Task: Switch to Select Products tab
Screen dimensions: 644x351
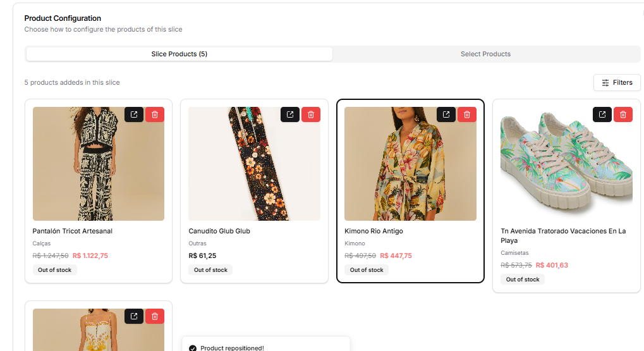Action: pos(485,54)
